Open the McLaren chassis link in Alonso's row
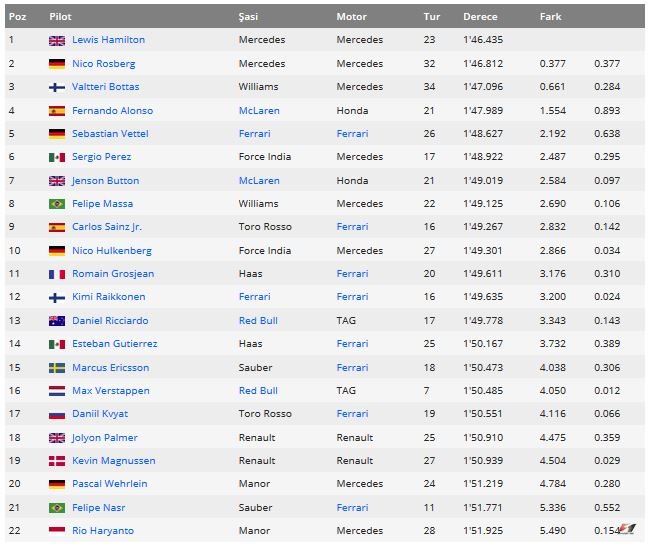652x550 pixels. point(259,110)
